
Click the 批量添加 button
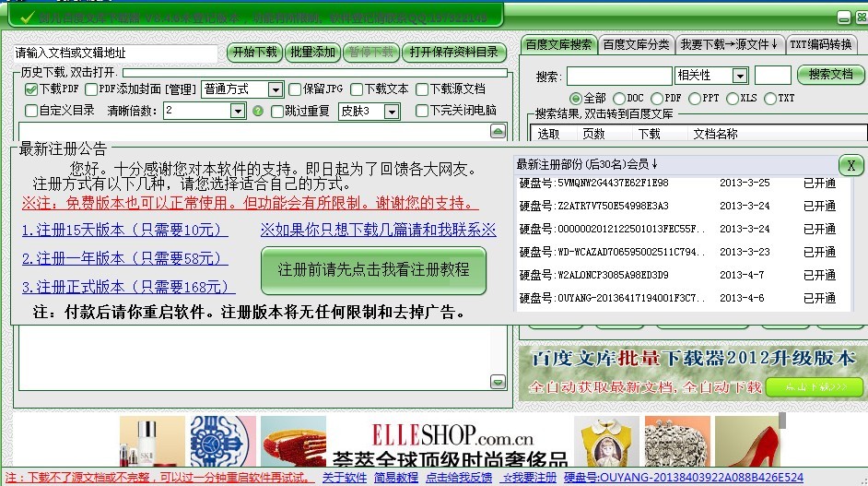312,53
